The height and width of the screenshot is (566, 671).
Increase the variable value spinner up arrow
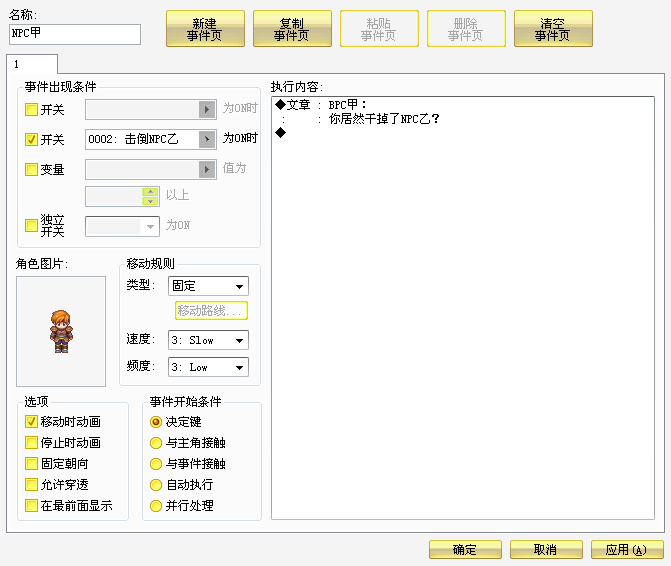click(150, 192)
